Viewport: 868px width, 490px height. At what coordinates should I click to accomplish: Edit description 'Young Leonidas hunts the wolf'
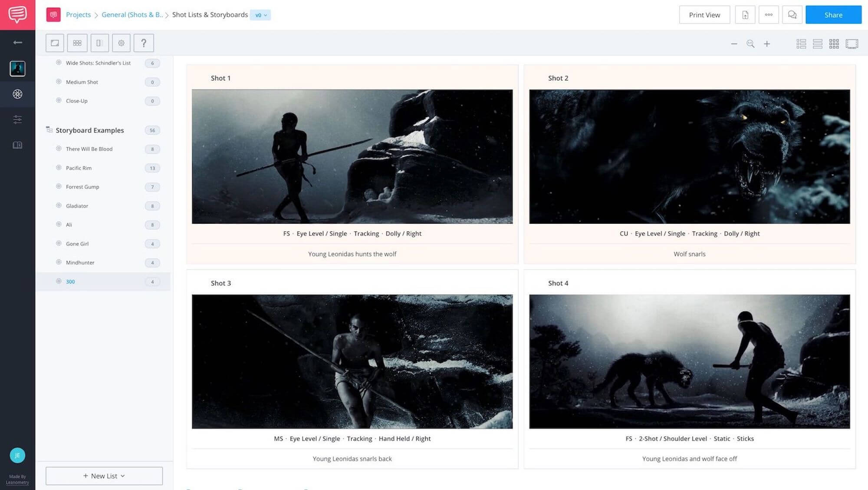(352, 254)
